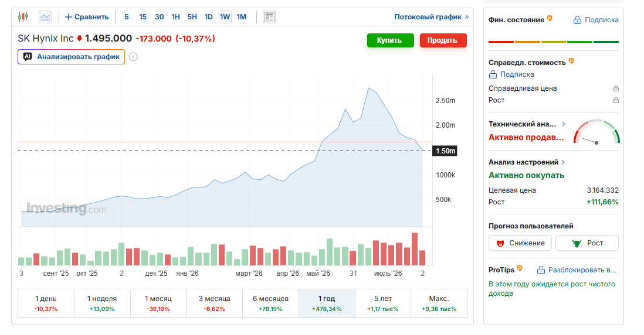The image size is (644, 335).
Task: Click lock icon beside Подписка under fair value
Action: (493, 74)
